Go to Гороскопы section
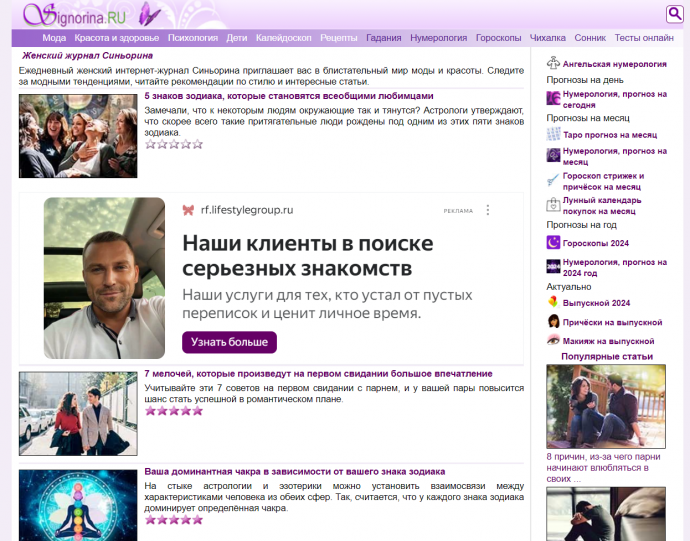690x541 pixels. click(499, 38)
